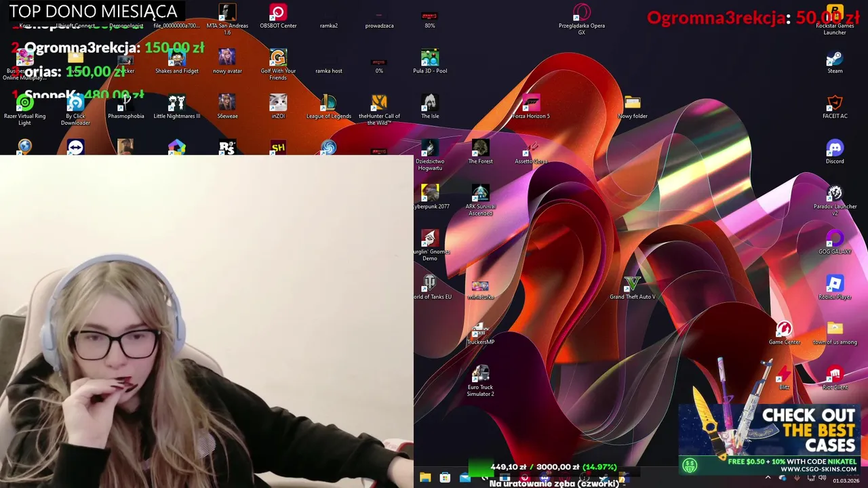Select Dziedzictwo Hogwartu game icon
This screenshot has width=868, height=488.
coord(430,155)
